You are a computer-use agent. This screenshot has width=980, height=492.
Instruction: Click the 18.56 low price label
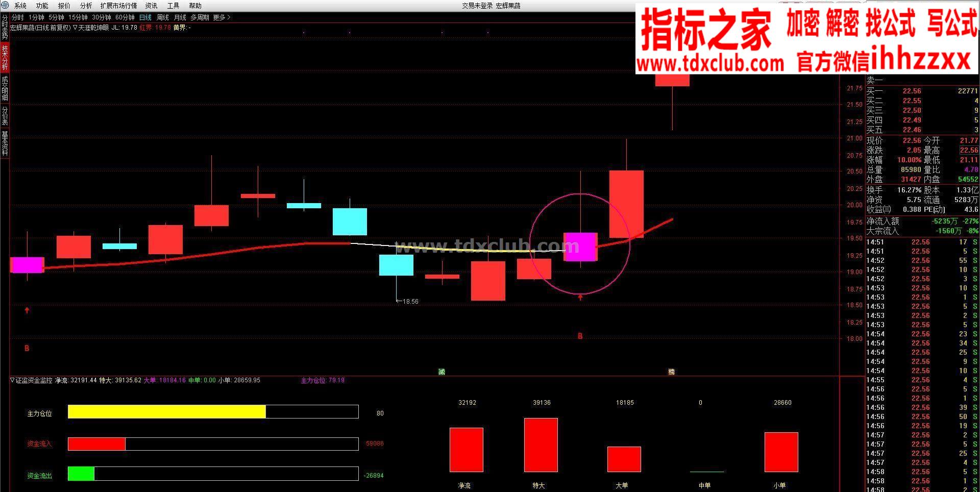point(410,302)
